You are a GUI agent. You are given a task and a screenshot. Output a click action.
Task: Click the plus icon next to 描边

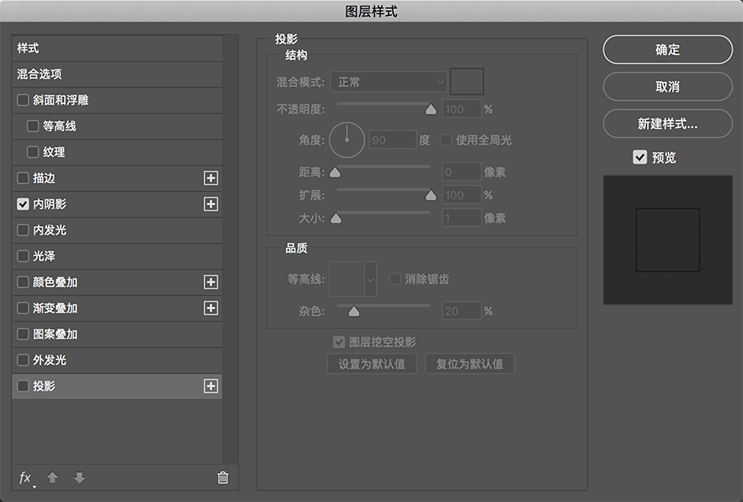211,178
